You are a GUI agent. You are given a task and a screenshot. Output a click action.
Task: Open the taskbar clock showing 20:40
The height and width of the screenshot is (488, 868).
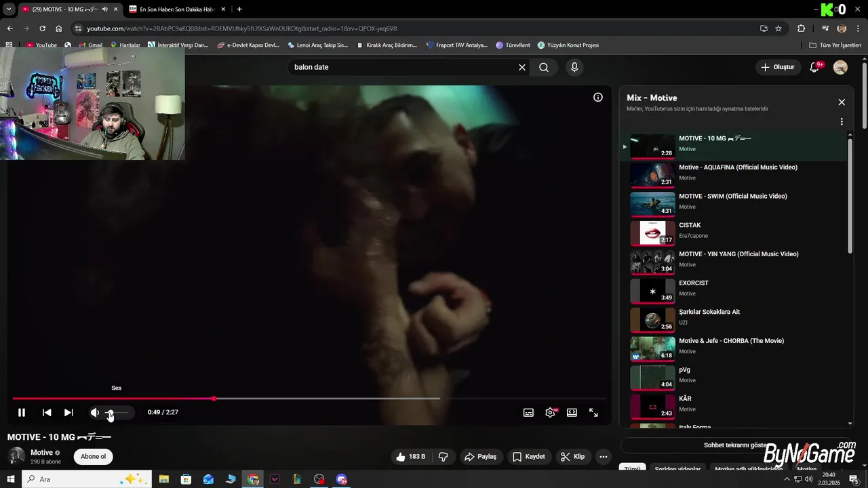pos(828,479)
